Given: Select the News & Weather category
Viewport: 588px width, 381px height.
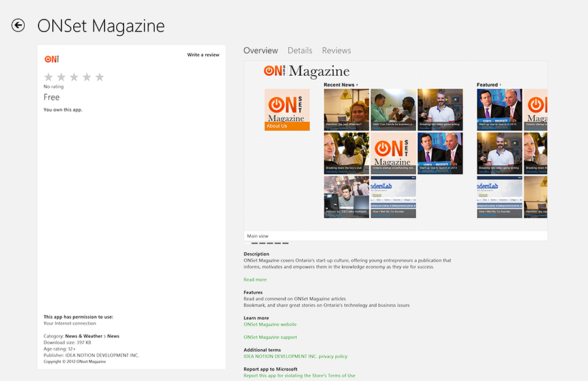Looking at the screenshot, I should tap(84, 336).
